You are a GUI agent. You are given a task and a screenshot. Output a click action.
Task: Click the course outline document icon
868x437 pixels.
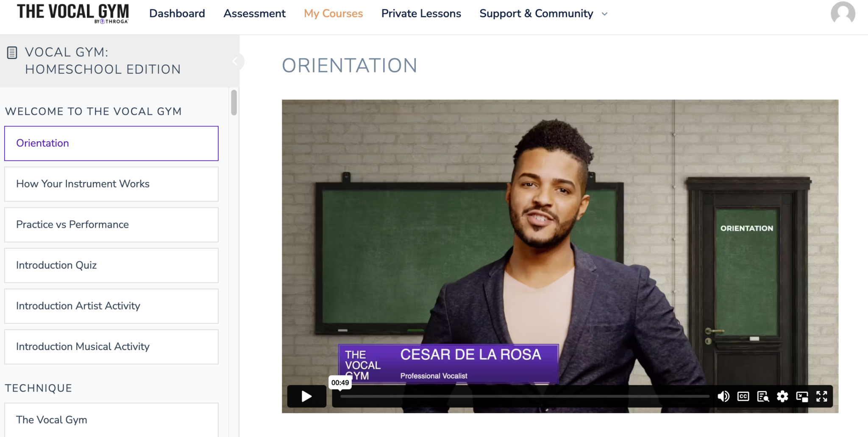point(12,53)
